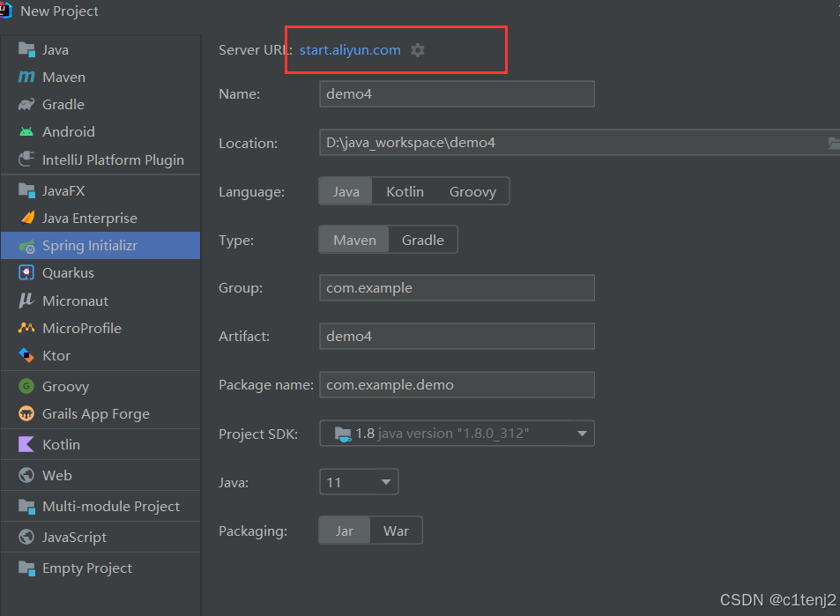Set project type to Gradle

pyautogui.click(x=423, y=240)
